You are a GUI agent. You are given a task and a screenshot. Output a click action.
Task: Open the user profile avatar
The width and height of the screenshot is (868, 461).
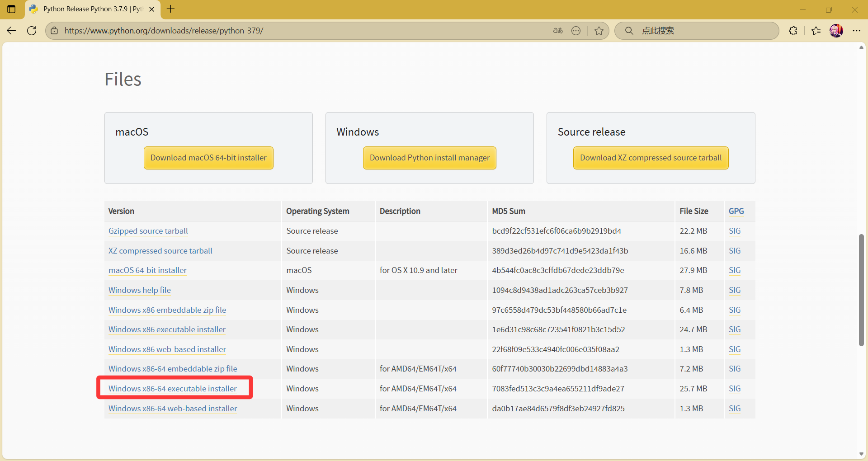(836, 31)
